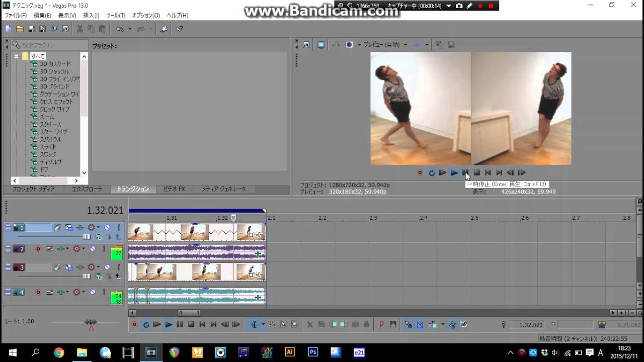Image resolution: width=644 pixels, height=362 pixels.
Task: Click the interactive tutorials hand icon
Action: pyautogui.click(x=164, y=29)
